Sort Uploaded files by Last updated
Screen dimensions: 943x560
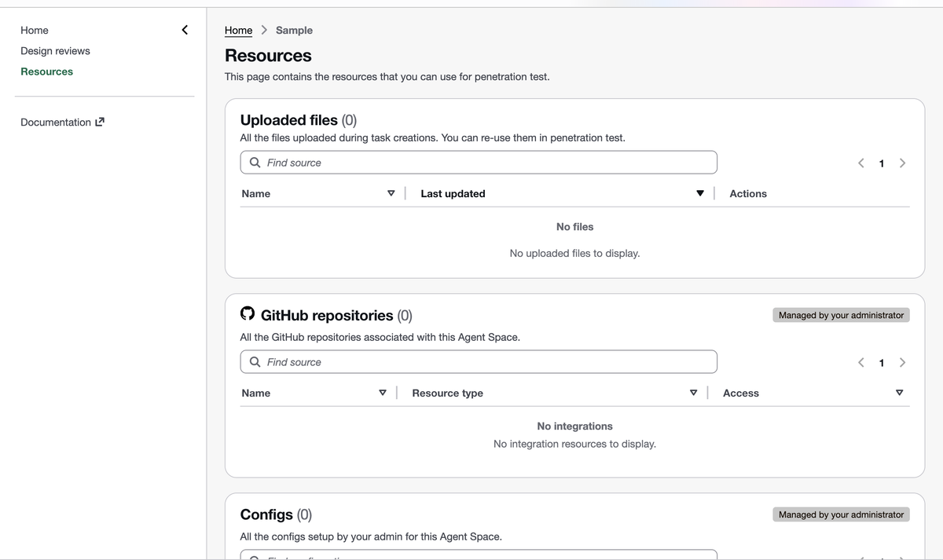coord(699,194)
